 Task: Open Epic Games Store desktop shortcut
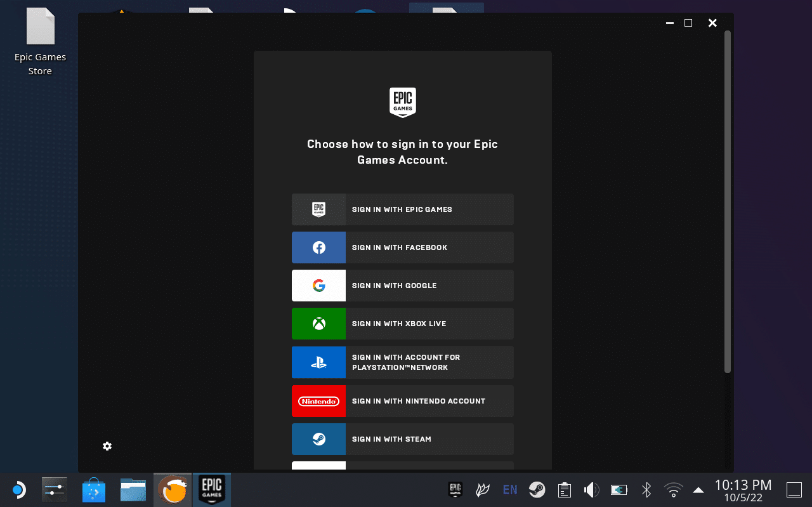coord(40,43)
